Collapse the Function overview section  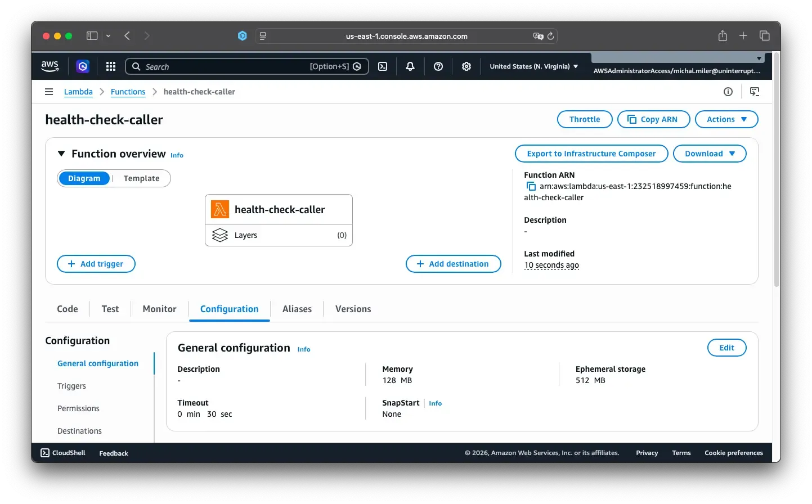pyautogui.click(x=61, y=154)
